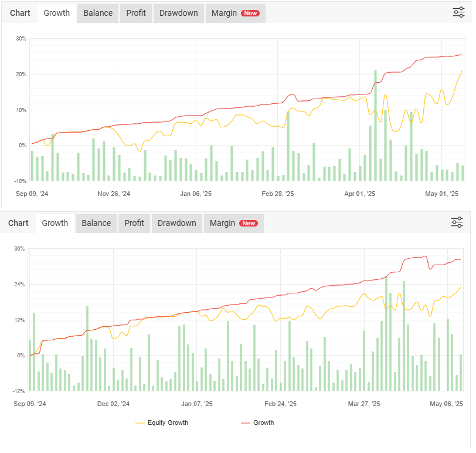Select Growth tab in upper chart
The height and width of the screenshot is (453, 476).
[x=57, y=13]
